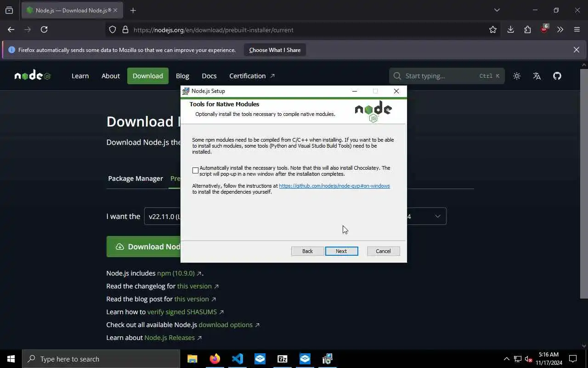Open the Learn nav item
The width and height of the screenshot is (588, 368).
[80, 76]
